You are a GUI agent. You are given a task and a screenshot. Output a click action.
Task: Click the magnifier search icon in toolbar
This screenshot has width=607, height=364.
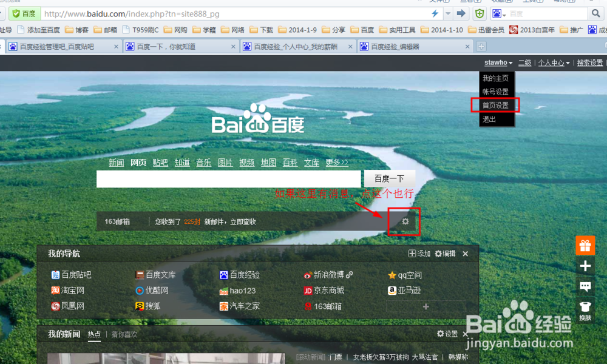coord(595,14)
